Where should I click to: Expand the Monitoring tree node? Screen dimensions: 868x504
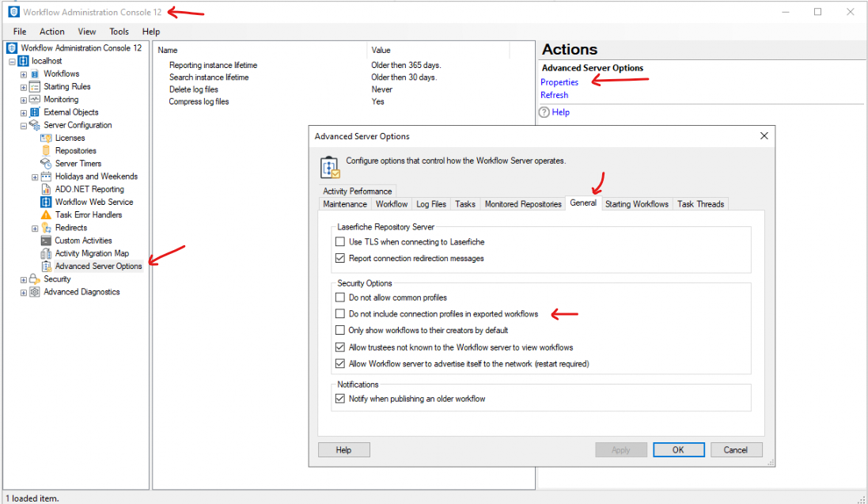tap(23, 100)
